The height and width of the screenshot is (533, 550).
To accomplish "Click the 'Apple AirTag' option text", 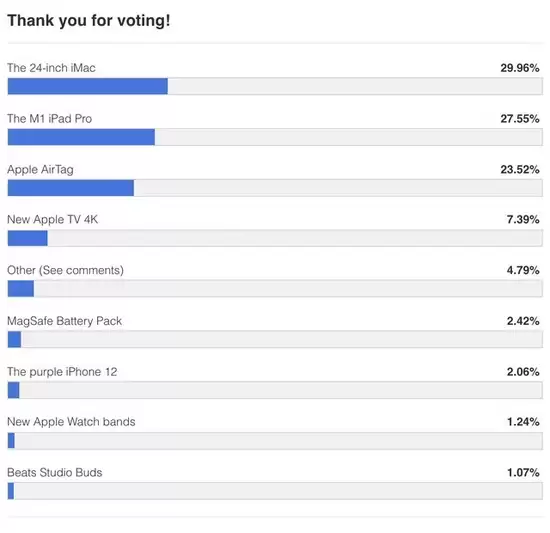I will coord(40,170).
